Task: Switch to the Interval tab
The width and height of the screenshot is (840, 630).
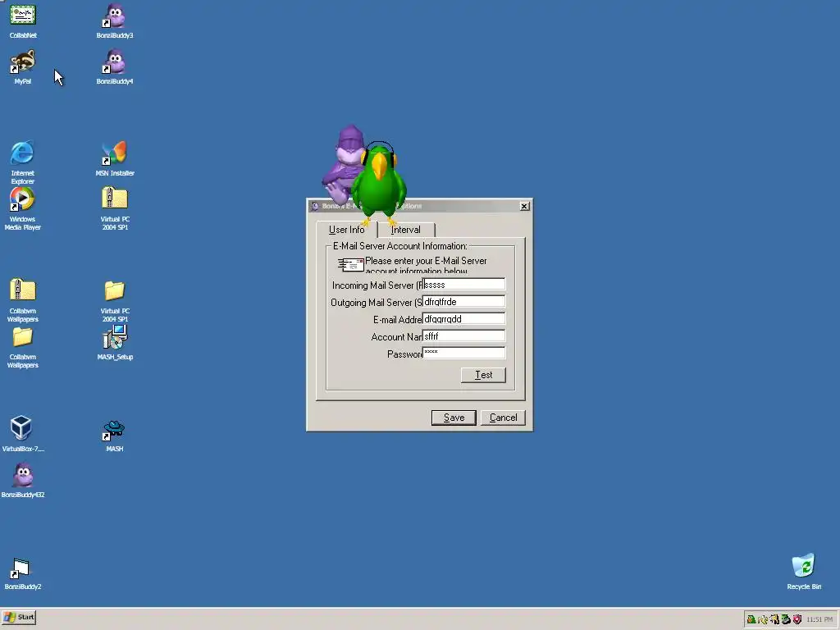Action: (406, 230)
